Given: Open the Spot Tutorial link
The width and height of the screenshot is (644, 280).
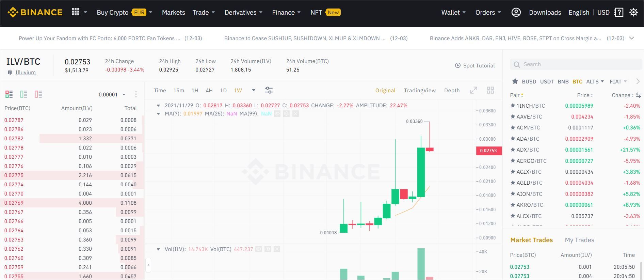Looking at the screenshot, I should tap(479, 65).
